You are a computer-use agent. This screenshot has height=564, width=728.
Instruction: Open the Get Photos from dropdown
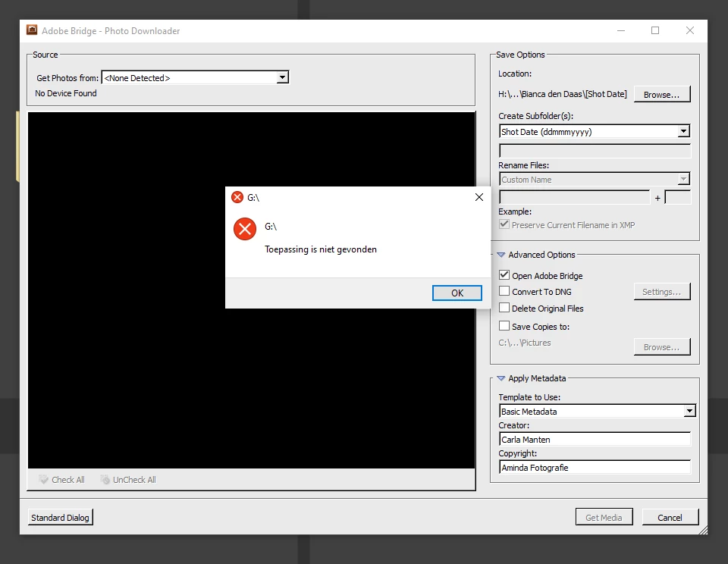click(195, 77)
